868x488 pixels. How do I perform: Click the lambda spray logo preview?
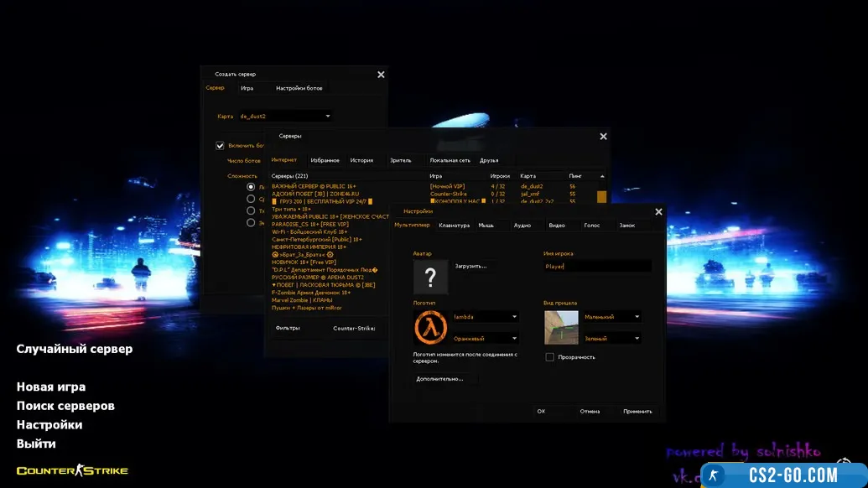click(430, 327)
